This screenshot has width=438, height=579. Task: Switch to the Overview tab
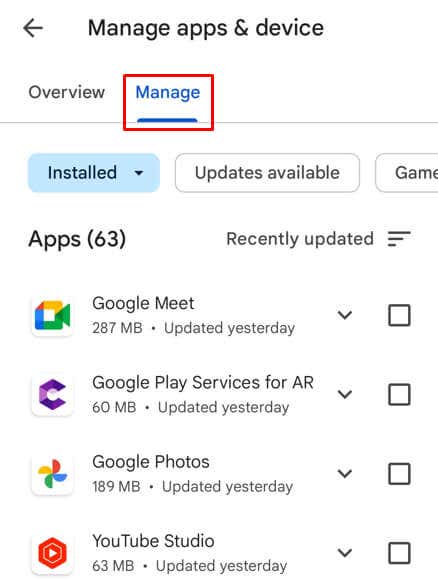[67, 92]
